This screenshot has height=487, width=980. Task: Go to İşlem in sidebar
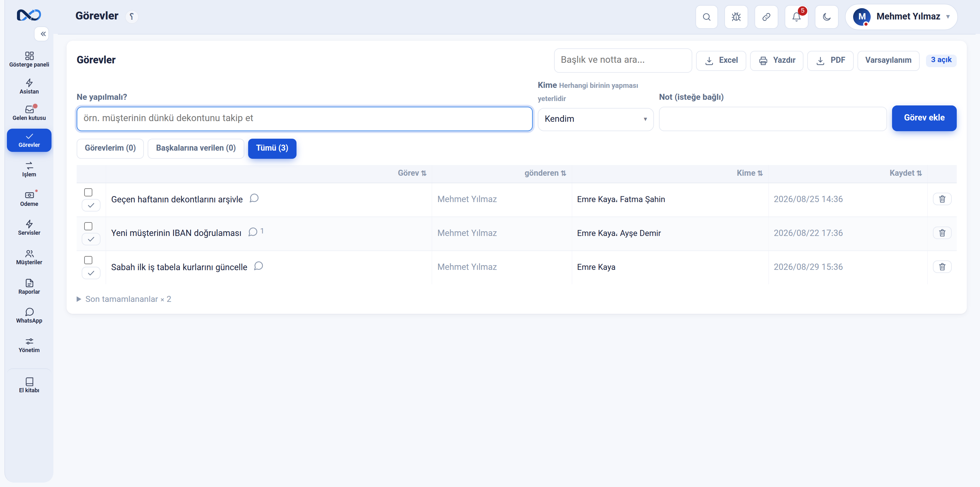(29, 169)
